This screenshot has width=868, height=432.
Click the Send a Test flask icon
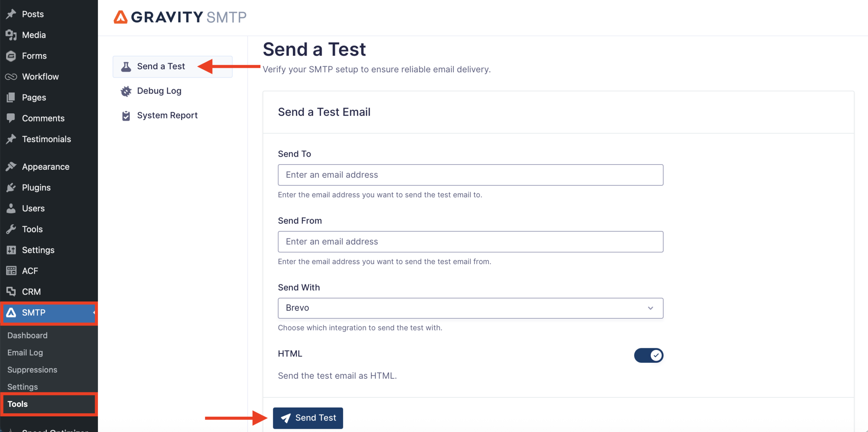click(126, 67)
